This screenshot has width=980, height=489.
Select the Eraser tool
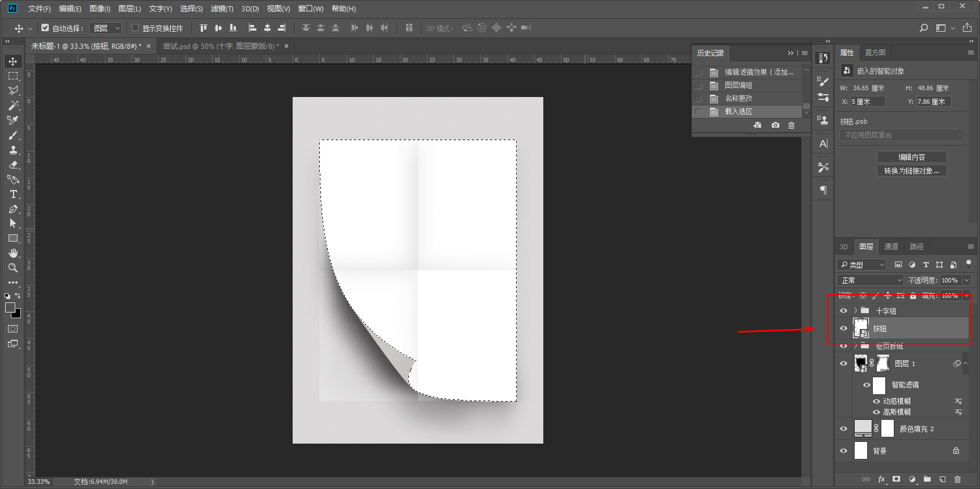13,165
